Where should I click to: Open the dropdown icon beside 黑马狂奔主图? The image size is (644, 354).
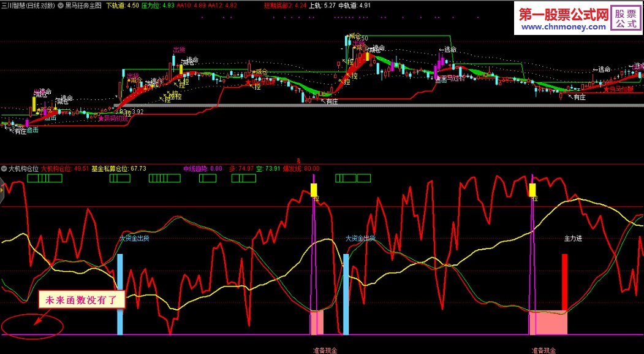tap(61, 6)
